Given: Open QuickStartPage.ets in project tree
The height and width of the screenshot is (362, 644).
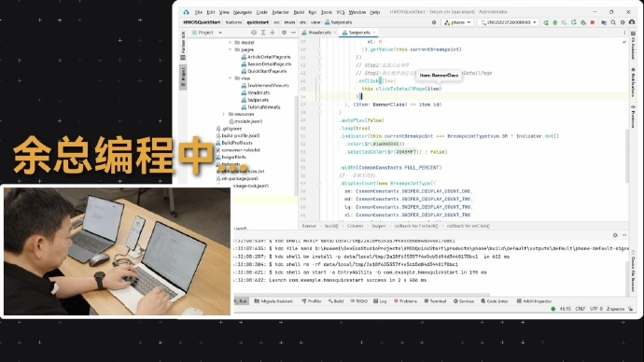Looking at the screenshot, I should [267, 72].
